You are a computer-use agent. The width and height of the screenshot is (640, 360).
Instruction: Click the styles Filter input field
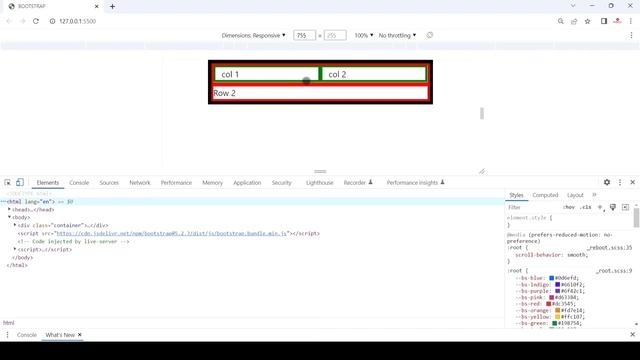533,207
